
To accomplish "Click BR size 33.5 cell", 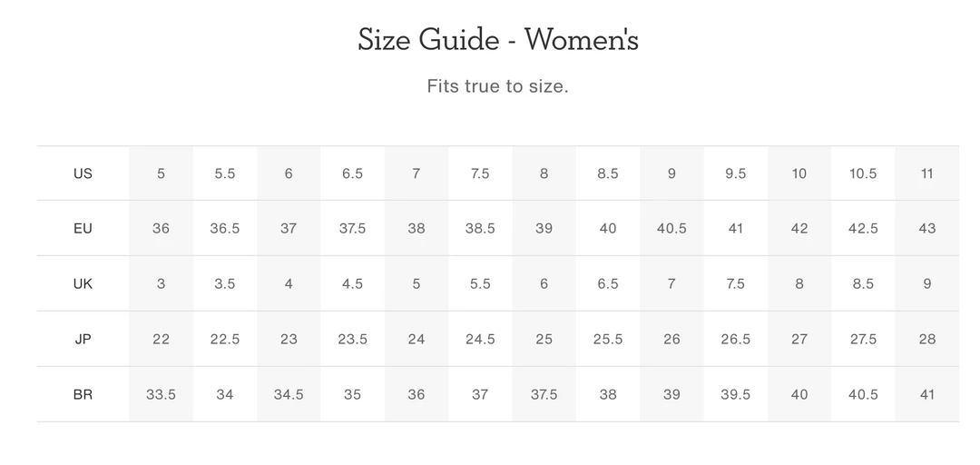I will 161,394.
